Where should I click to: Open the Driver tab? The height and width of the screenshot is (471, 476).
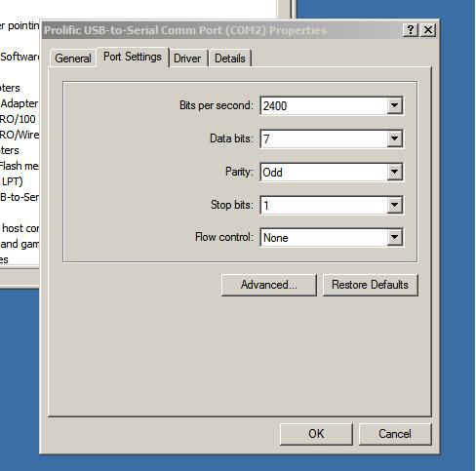pyautogui.click(x=187, y=59)
